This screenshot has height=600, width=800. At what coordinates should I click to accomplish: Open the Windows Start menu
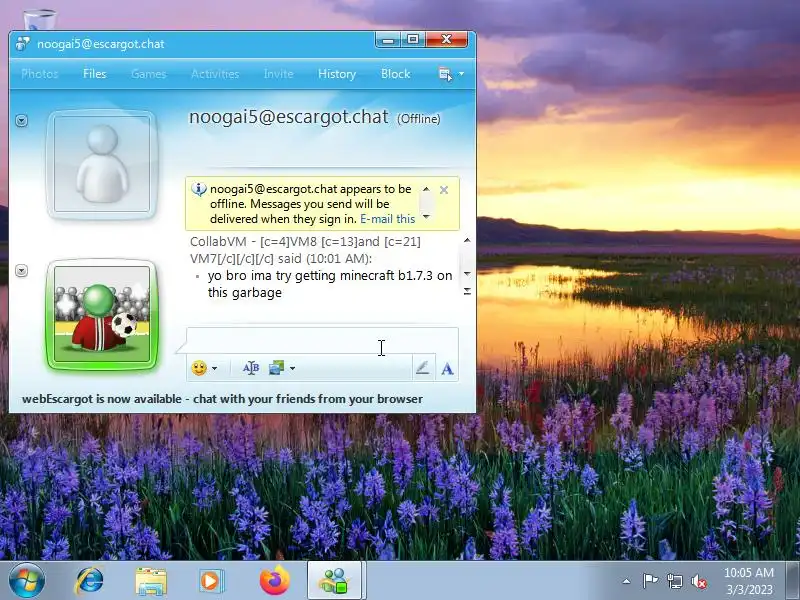[26, 581]
